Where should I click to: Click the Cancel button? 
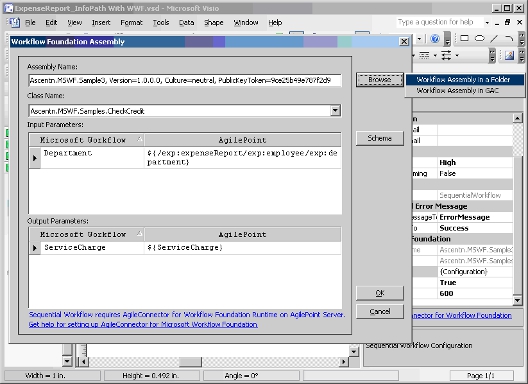pos(380,311)
